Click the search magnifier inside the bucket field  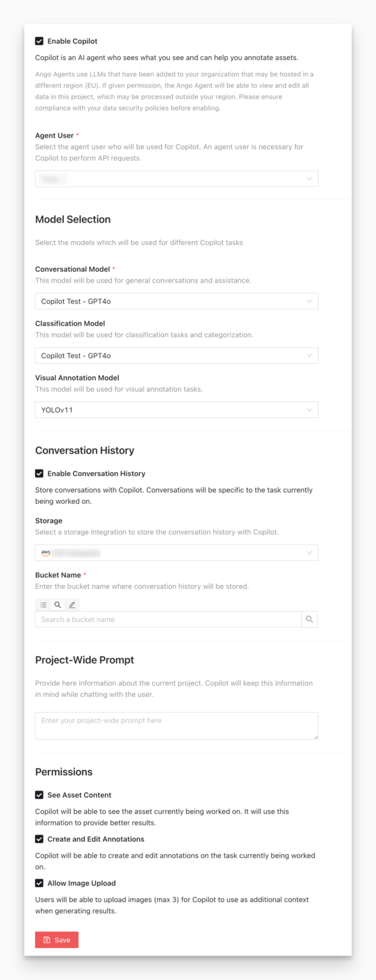click(x=310, y=619)
